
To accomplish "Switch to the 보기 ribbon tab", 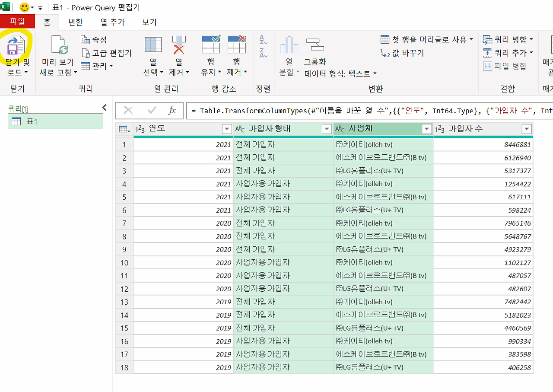I will [x=149, y=22].
